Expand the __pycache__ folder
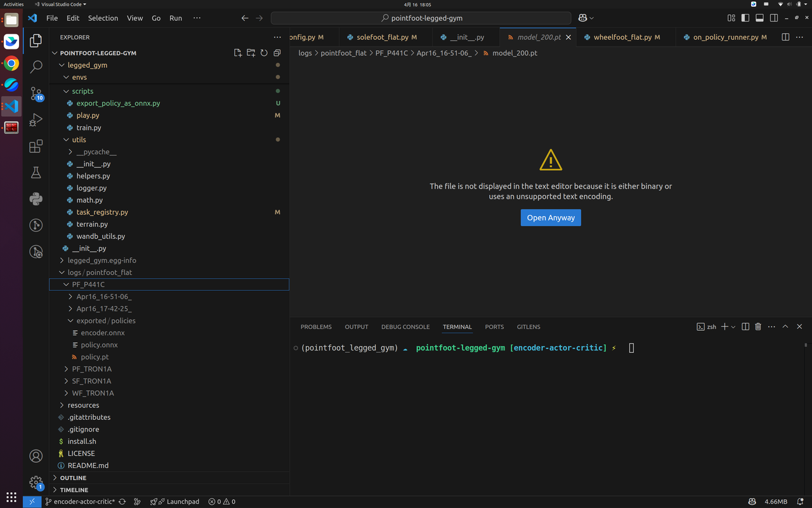Image resolution: width=812 pixels, height=508 pixels. (x=169, y=152)
